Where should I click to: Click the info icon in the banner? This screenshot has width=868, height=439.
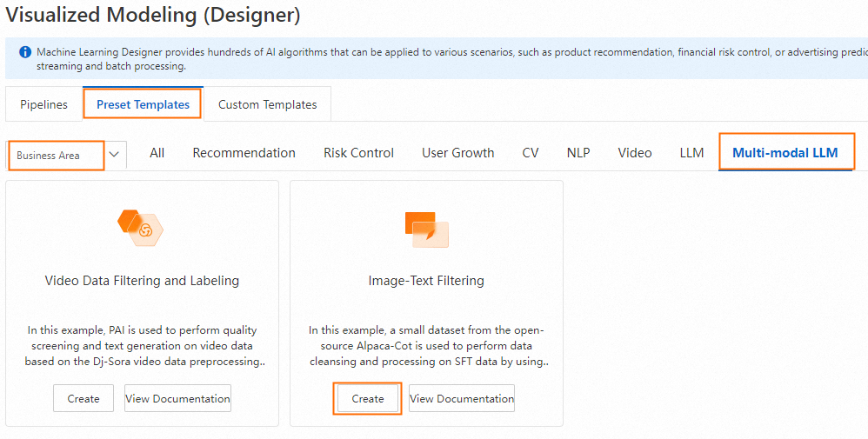coord(25,52)
